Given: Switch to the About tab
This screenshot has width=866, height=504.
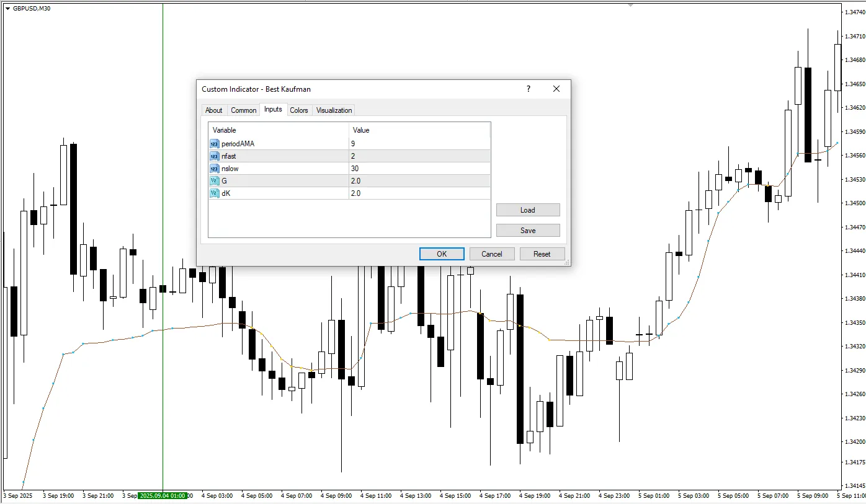Looking at the screenshot, I should (x=213, y=110).
